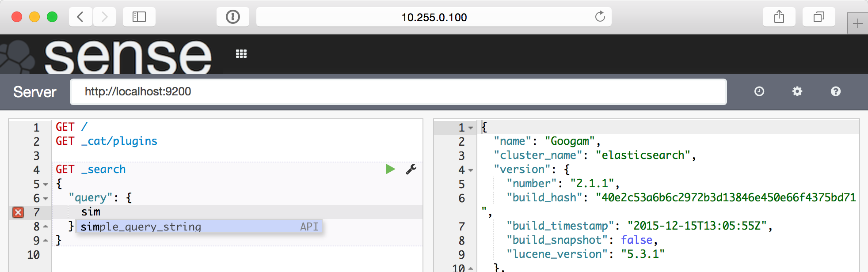
Task: Collapse the version object in response line 4
Action: 471,170
